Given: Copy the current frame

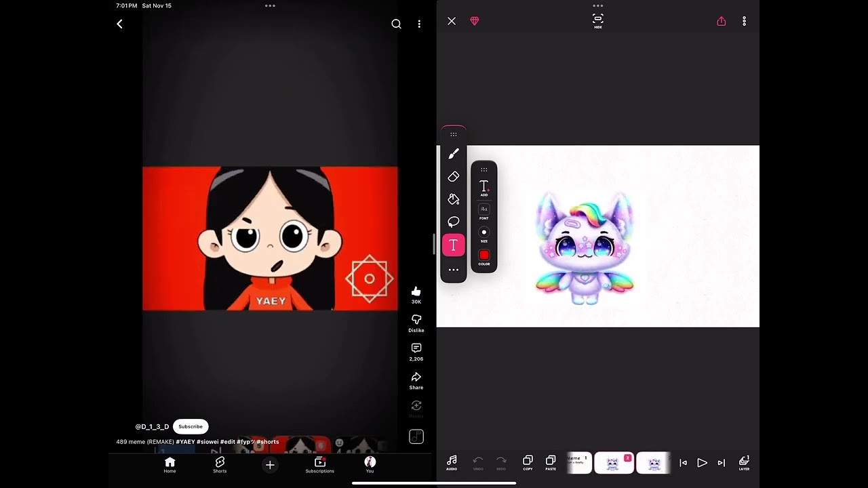Looking at the screenshot, I should coord(528,463).
